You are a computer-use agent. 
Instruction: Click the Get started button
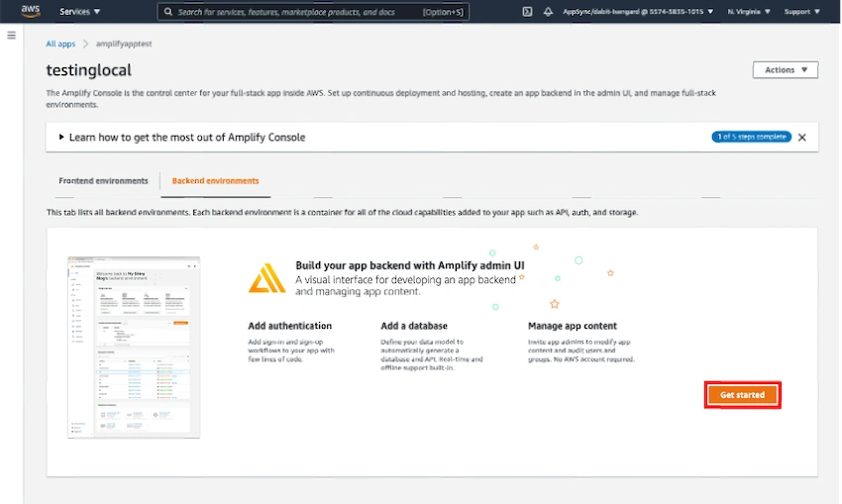pyautogui.click(x=742, y=394)
